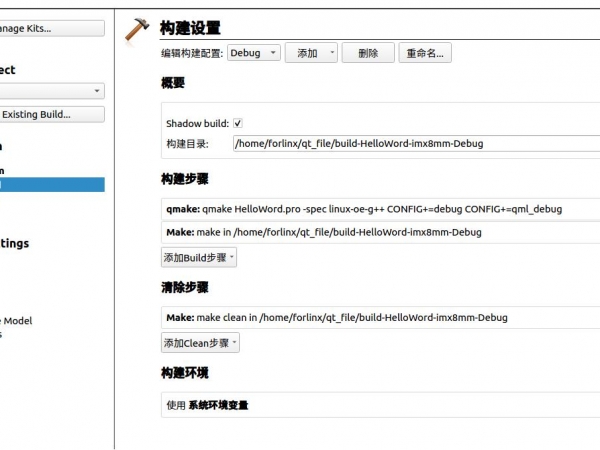
Task: Open the active project combo box in sidebar
Action: tap(50, 91)
